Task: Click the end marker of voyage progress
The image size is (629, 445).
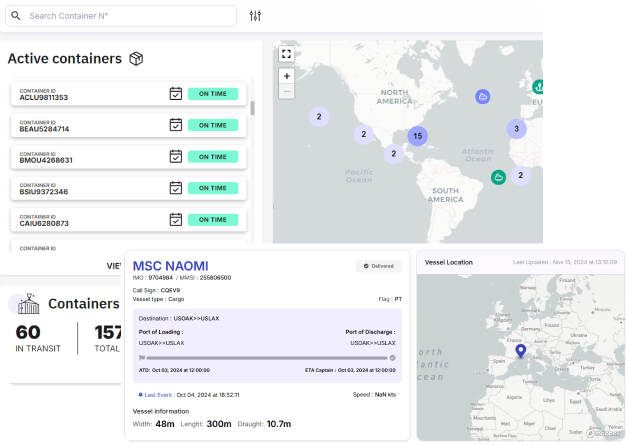Action: pos(392,358)
